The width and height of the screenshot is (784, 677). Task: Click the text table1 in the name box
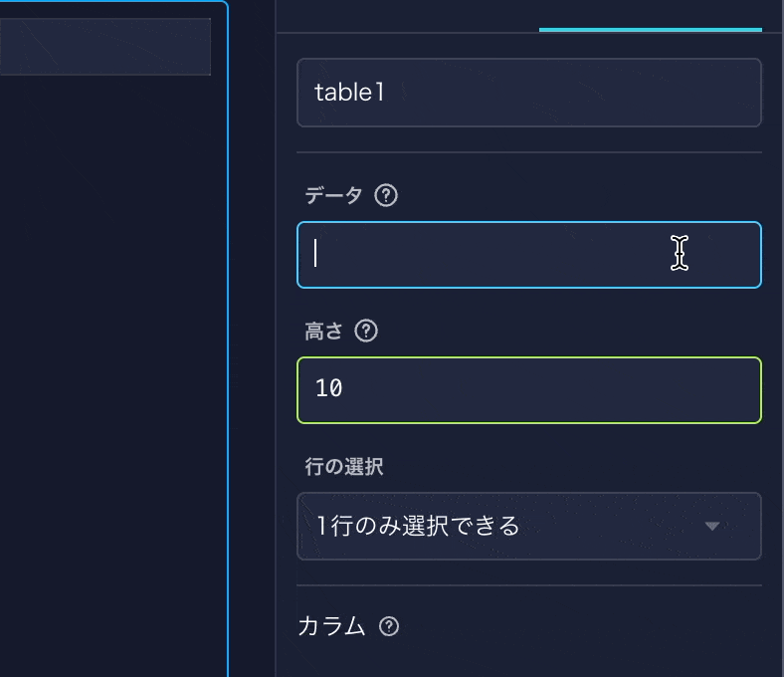(x=349, y=93)
